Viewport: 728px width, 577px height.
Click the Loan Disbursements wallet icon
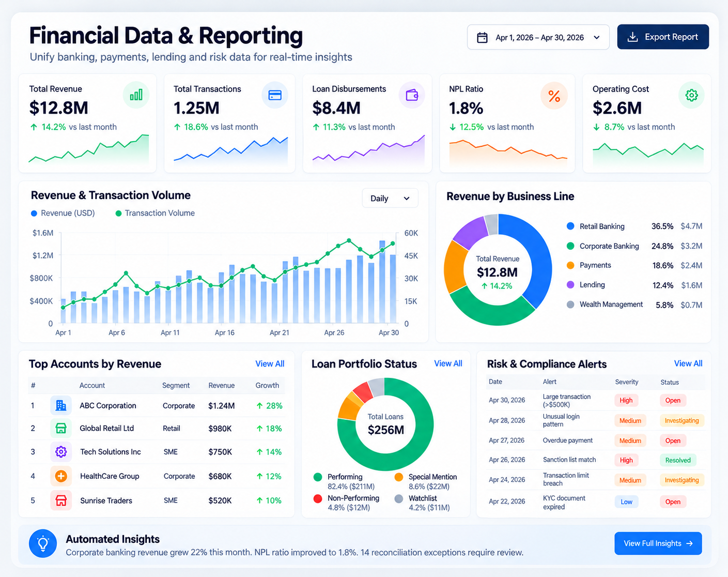[x=412, y=95]
